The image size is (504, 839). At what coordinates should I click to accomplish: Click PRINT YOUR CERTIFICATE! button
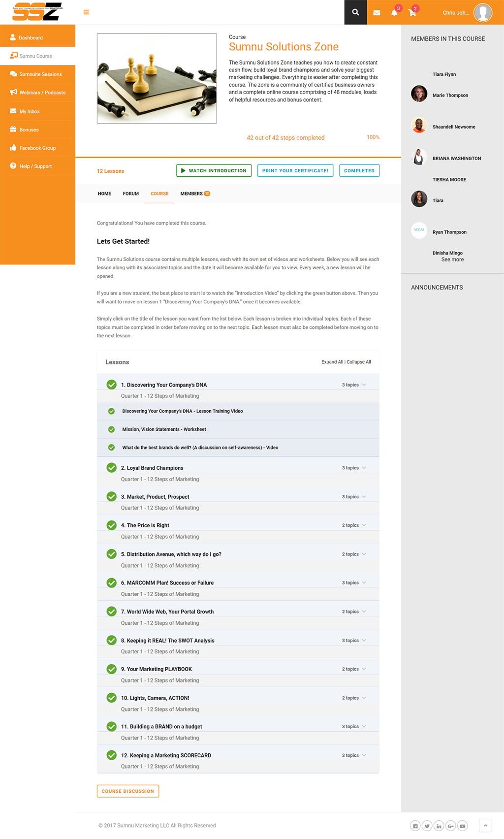[x=295, y=170]
